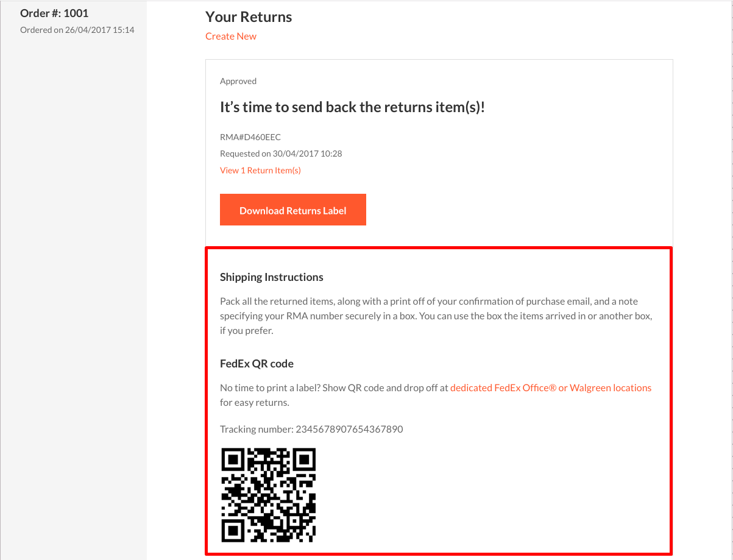Screen dimensions: 733x560
Task: Open dedicated FedEx Office or Walgreen locations link
Action: tap(551, 388)
